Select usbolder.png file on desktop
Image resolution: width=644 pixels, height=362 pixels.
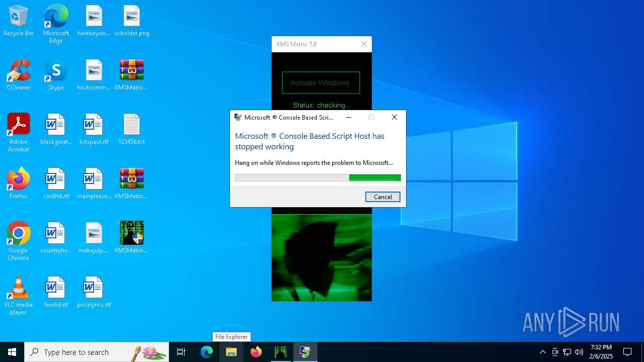(131, 21)
